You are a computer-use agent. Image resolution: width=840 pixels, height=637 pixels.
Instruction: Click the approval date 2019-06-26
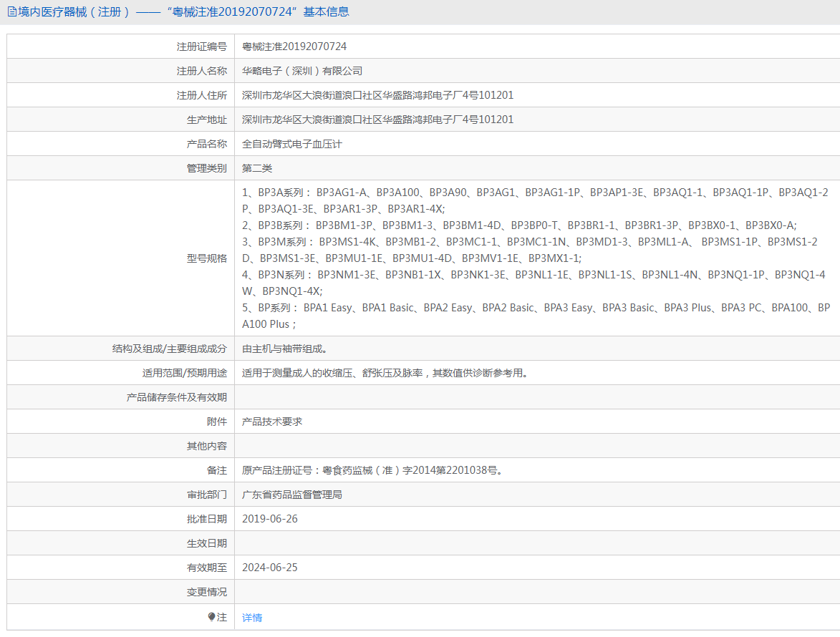[x=270, y=519]
